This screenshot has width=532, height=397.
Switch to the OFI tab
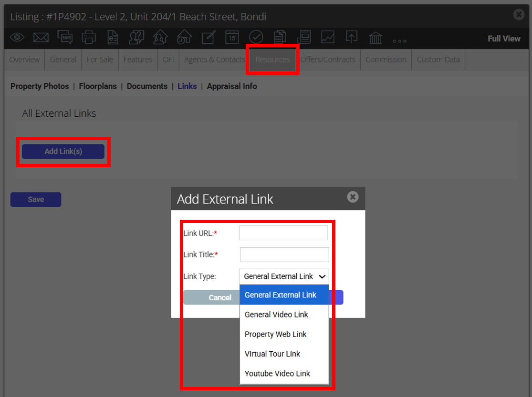pyautogui.click(x=168, y=60)
